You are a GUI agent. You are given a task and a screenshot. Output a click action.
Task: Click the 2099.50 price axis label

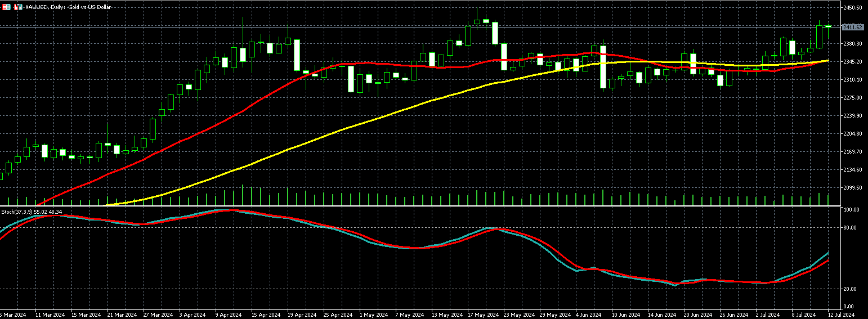(x=853, y=187)
